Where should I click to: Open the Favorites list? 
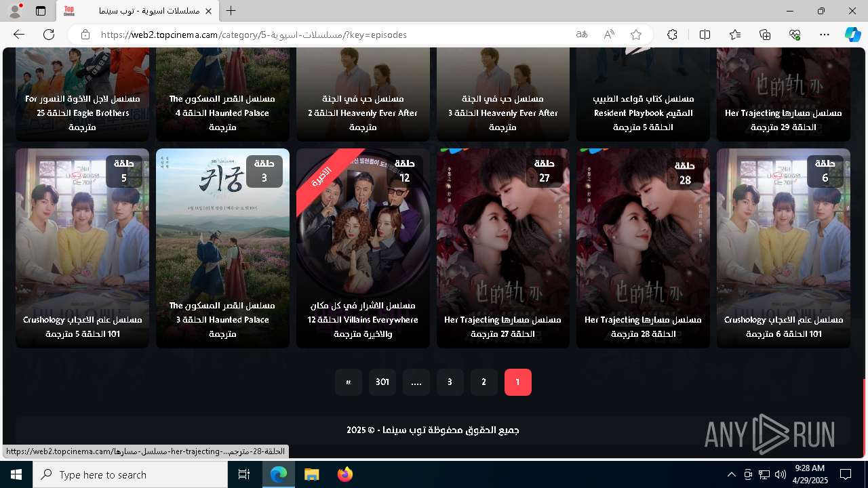tap(735, 35)
